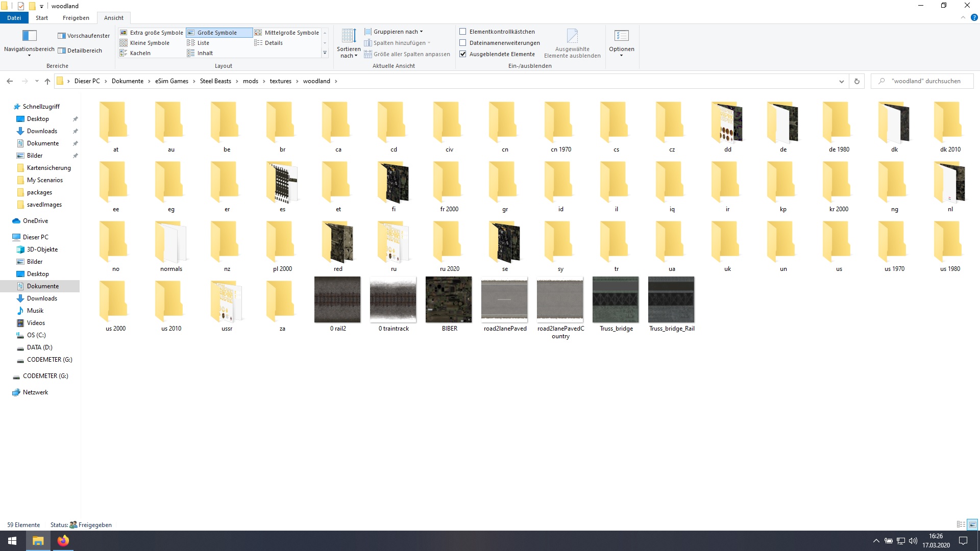Click the refresh button beside the address bar
Image resolution: width=980 pixels, height=551 pixels.
pos(857,81)
